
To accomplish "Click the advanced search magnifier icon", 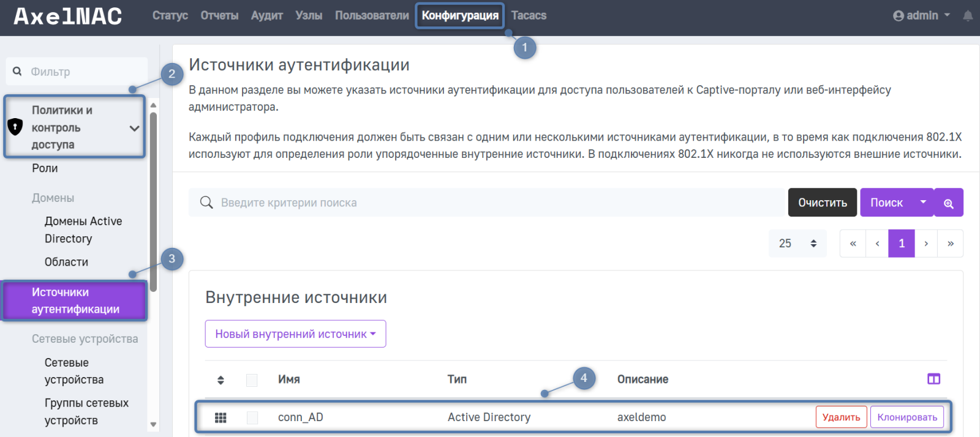I will [948, 203].
